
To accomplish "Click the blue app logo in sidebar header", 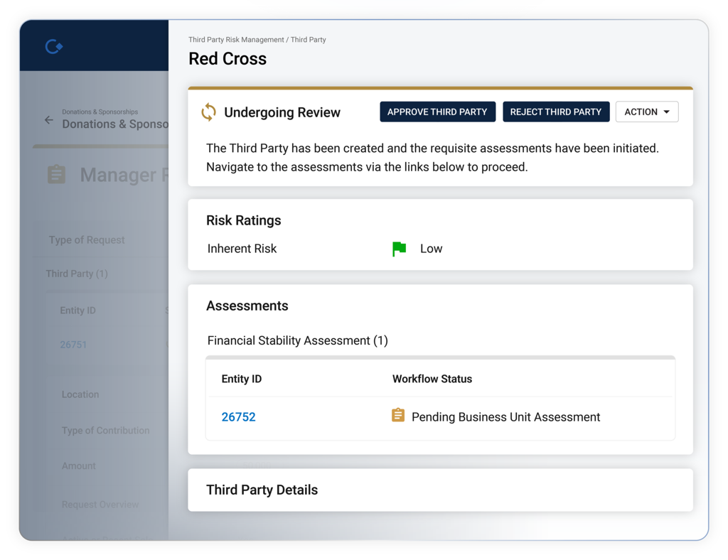I will [54, 46].
